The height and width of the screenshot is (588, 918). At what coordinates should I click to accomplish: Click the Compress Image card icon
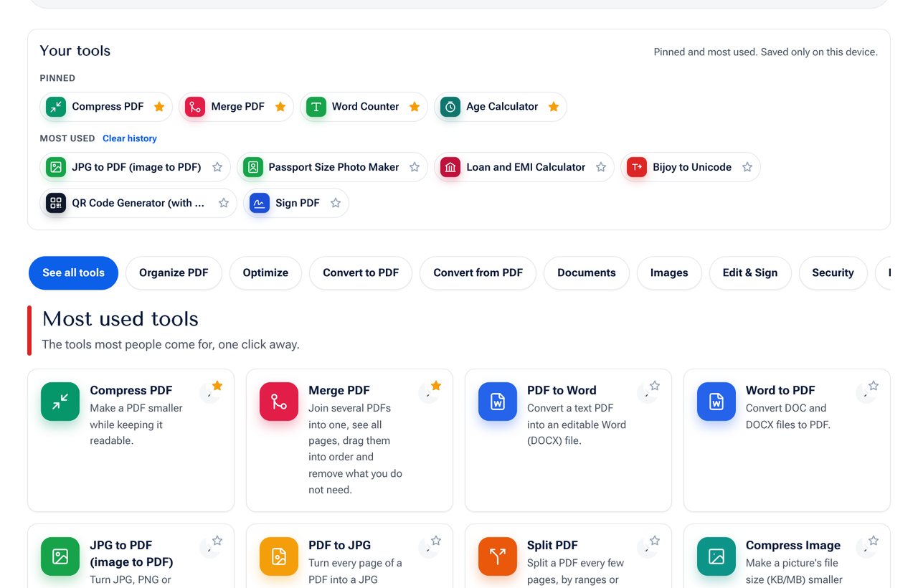[x=716, y=556]
